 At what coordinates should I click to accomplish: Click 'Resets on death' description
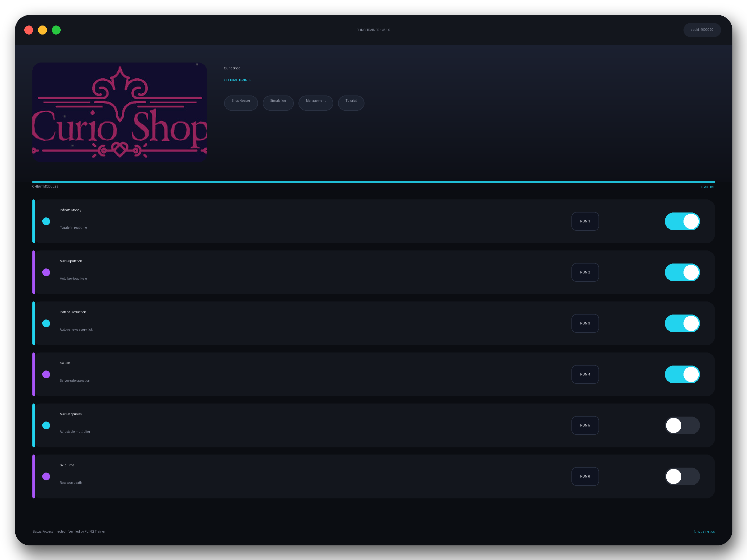click(x=71, y=483)
